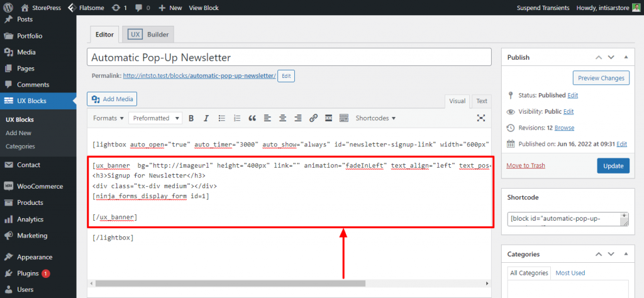Viewport: 644px width, 298px height.
Task: Collapse the Publish panel
Action: (x=626, y=57)
